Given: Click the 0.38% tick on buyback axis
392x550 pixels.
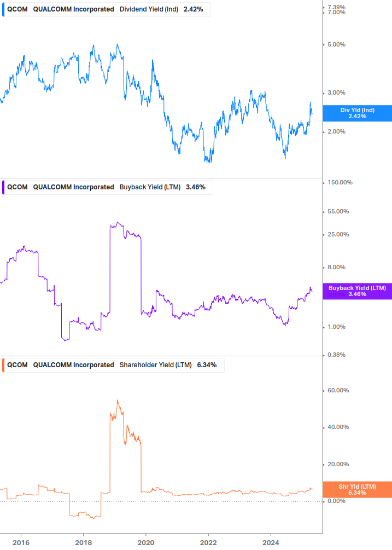Looking at the screenshot, I should click(336, 355).
